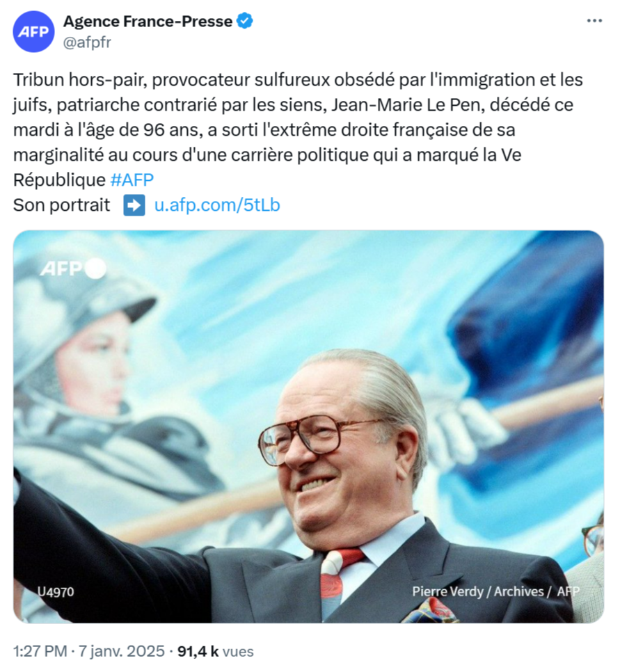Open the three-dot more options menu
Image resolution: width=620 pixels, height=672 pixels.
(x=594, y=21)
